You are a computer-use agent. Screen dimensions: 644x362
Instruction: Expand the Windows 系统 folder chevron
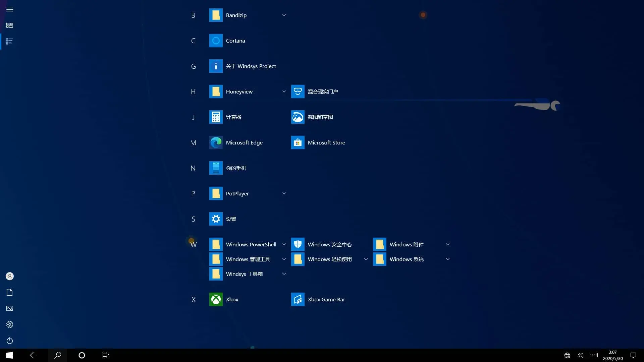(x=447, y=259)
